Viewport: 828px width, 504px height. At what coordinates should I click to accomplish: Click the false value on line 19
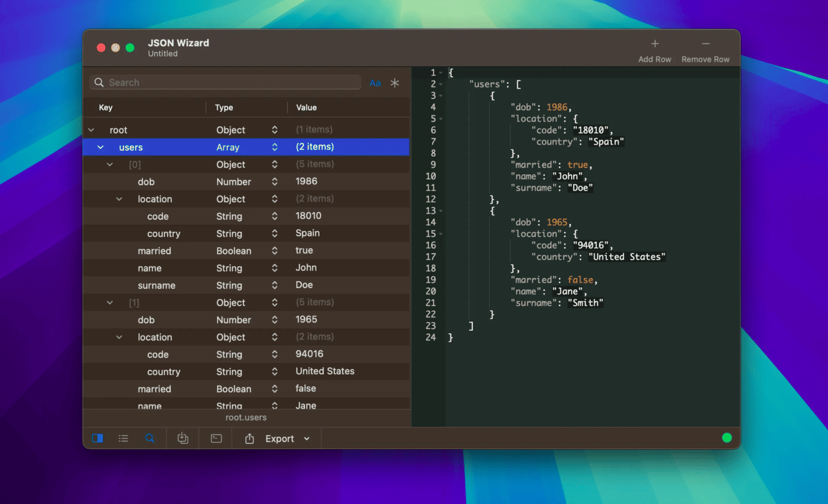(x=580, y=280)
